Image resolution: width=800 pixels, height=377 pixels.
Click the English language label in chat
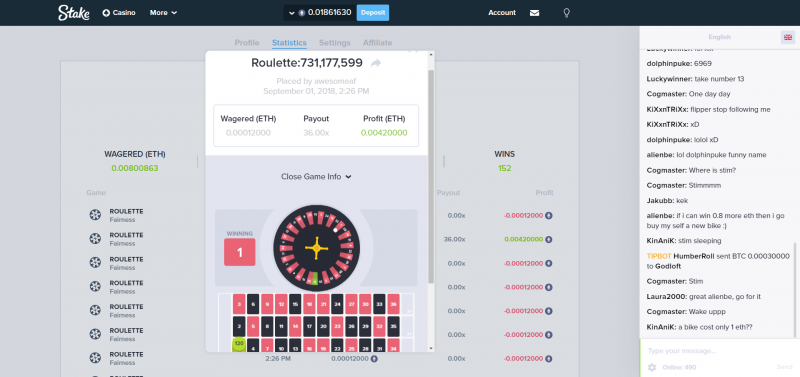coord(719,37)
